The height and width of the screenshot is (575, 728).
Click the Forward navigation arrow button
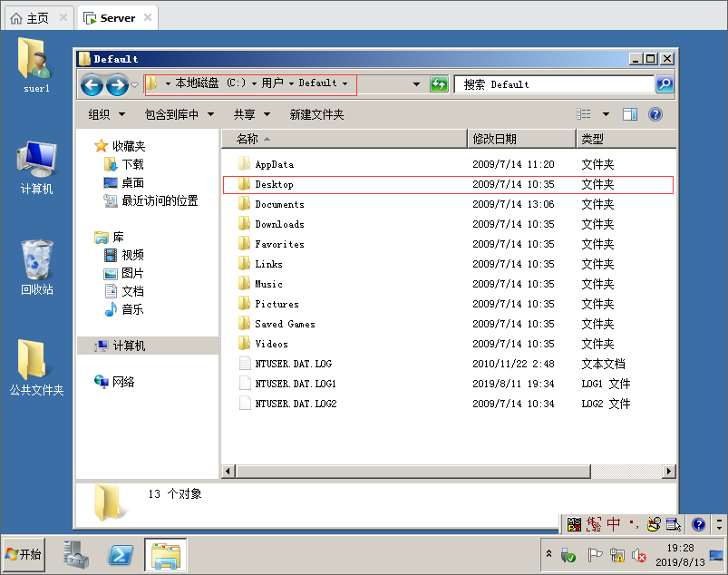tap(117, 85)
